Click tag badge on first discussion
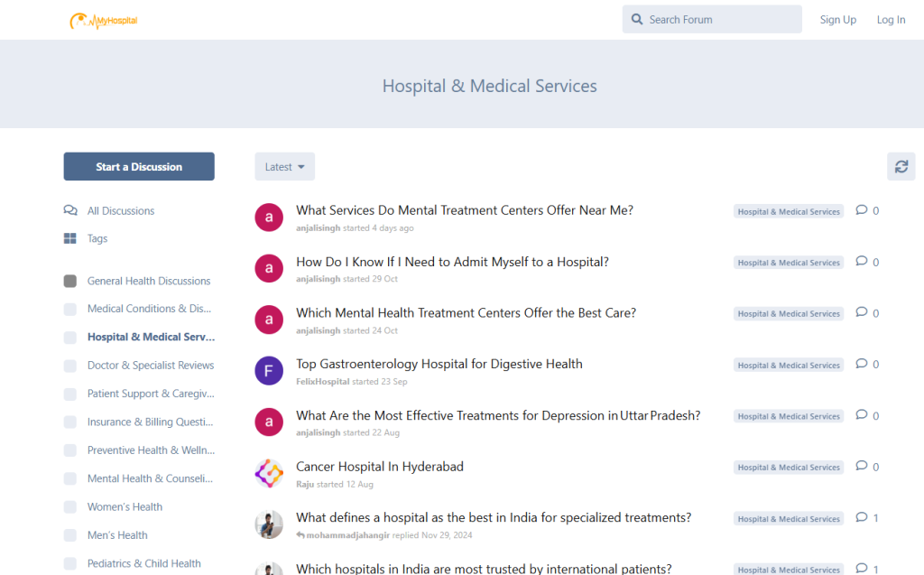This screenshot has height=575, width=924. pyautogui.click(x=788, y=211)
